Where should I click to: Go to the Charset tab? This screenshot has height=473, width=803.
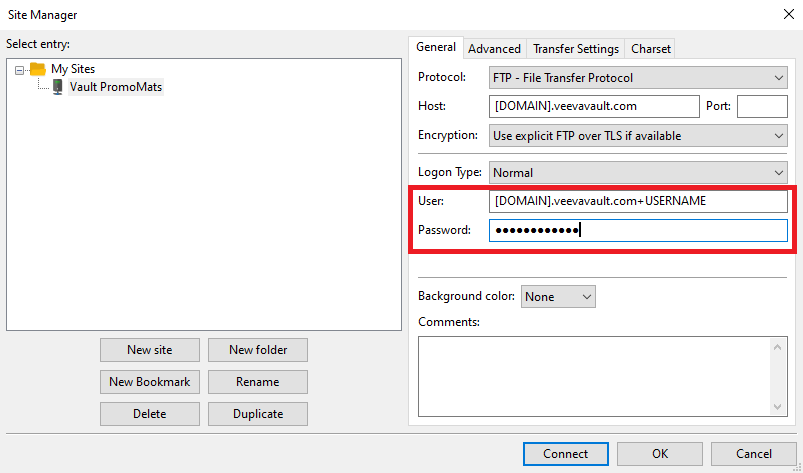click(x=651, y=48)
